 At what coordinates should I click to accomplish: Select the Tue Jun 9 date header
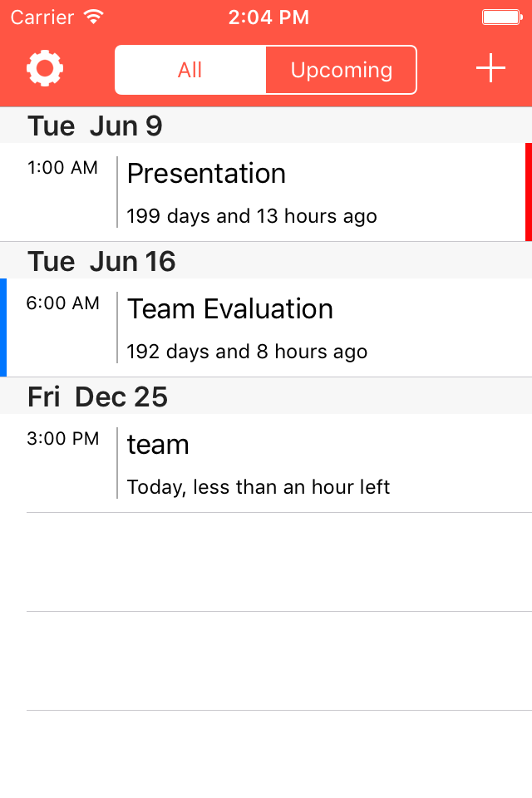(x=266, y=126)
